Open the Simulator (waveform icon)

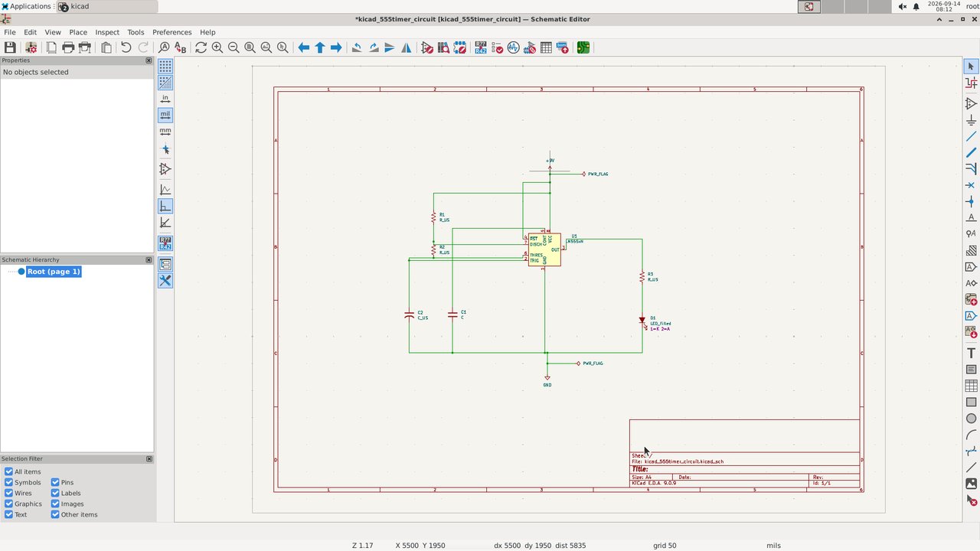click(514, 47)
